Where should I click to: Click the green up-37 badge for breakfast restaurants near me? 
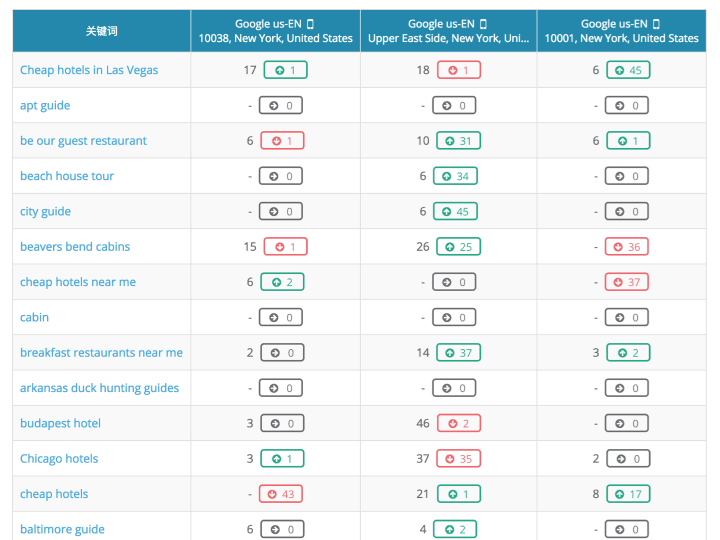pos(458,353)
